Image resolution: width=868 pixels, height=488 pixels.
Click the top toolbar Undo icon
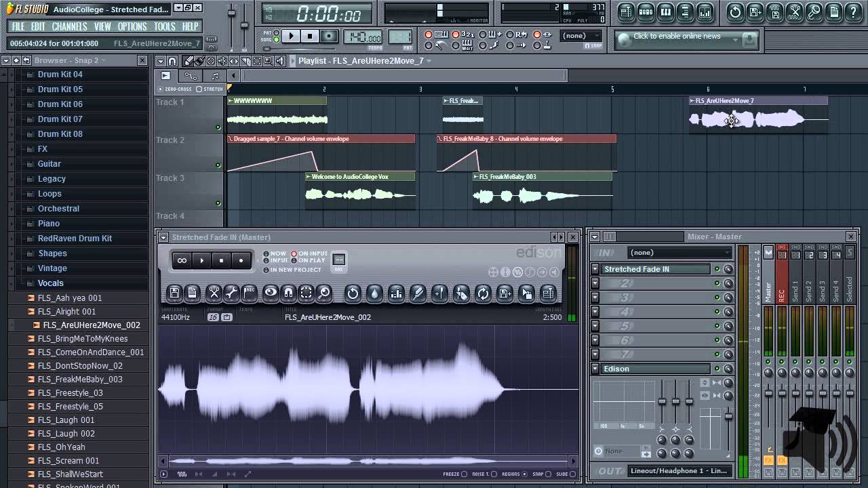(x=736, y=12)
